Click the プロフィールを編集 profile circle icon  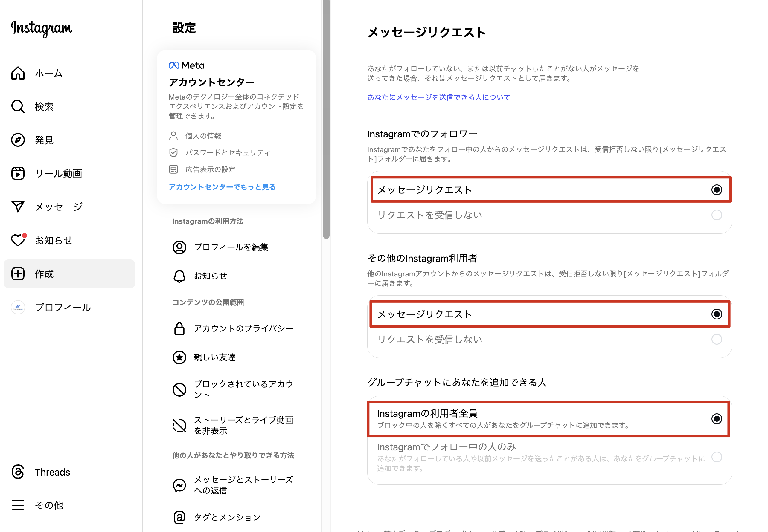(179, 247)
